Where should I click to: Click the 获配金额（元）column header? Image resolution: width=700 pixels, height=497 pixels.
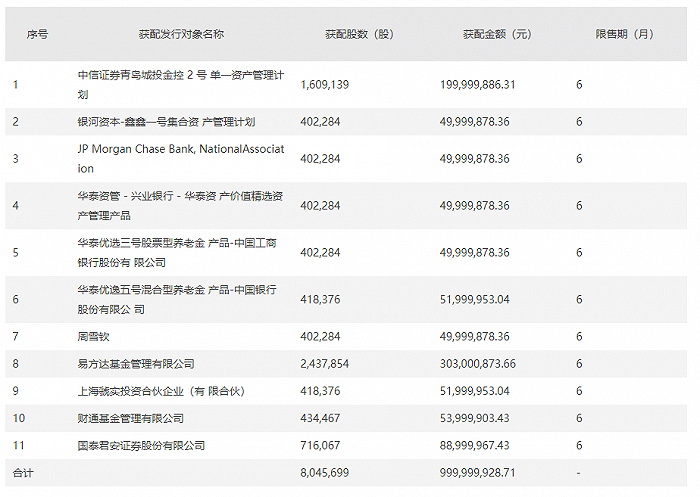coord(497,34)
